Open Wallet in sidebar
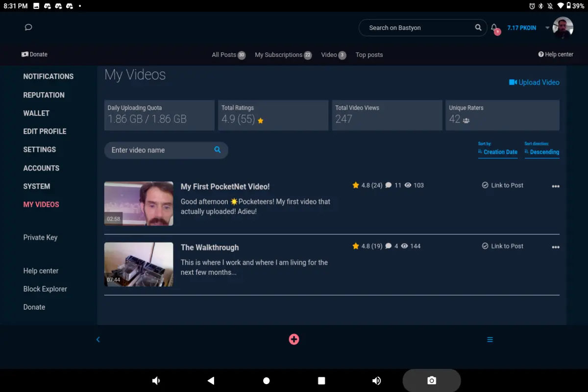The height and width of the screenshot is (392, 588). tap(36, 113)
